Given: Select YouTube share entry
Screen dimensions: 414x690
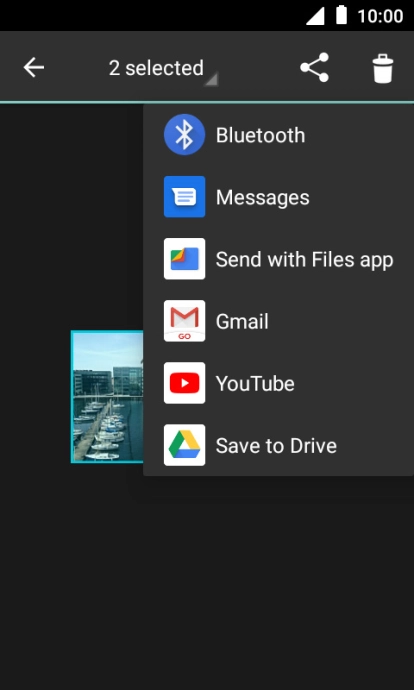Looking at the screenshot, I should pos(255,384).
